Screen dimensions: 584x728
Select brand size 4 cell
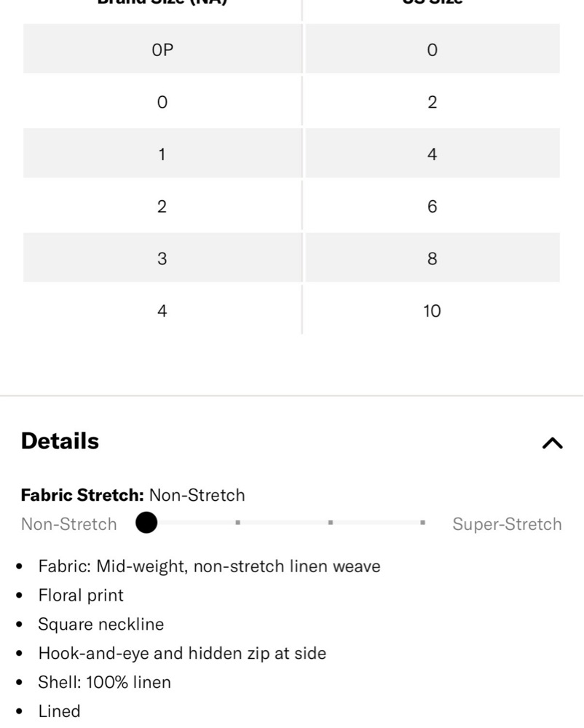pos(162,310)
